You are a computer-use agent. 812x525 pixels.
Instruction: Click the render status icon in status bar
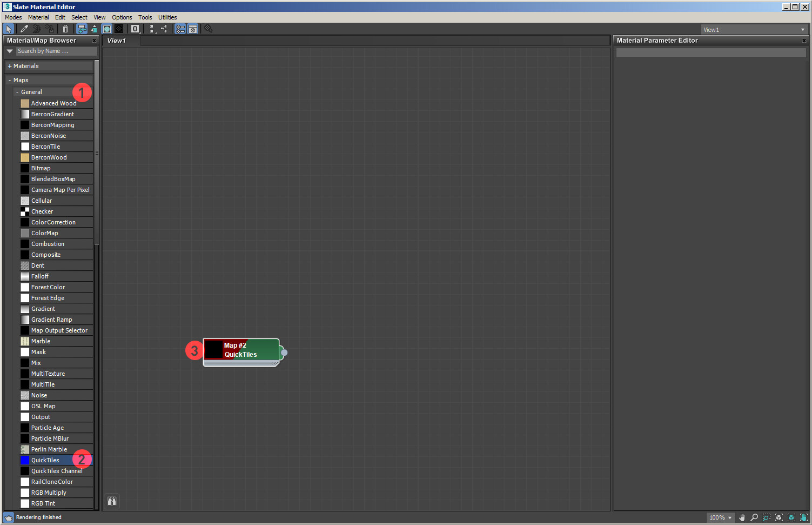9,517
